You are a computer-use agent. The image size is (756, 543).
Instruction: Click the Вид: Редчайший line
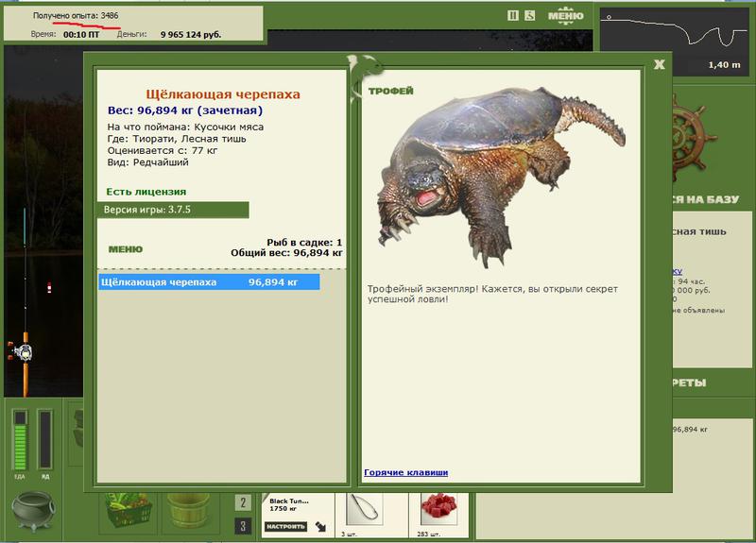147,162
